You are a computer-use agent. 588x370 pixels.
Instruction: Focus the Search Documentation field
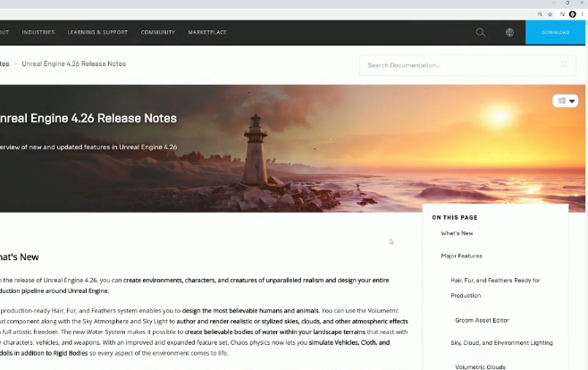click(x=467, y=65)
